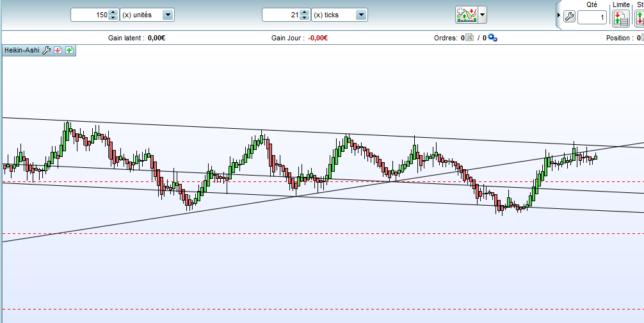
Task: Decrease the 150 units value
Action: click(113, 18)
